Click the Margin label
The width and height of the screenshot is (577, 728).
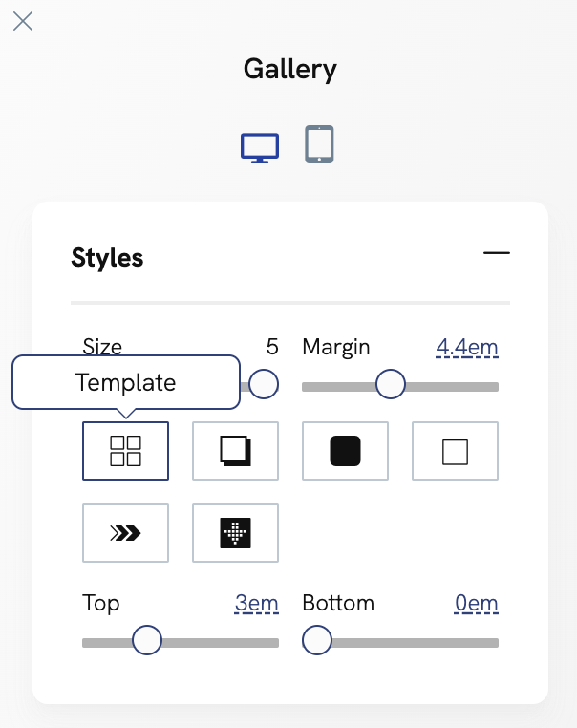[336, 348]
